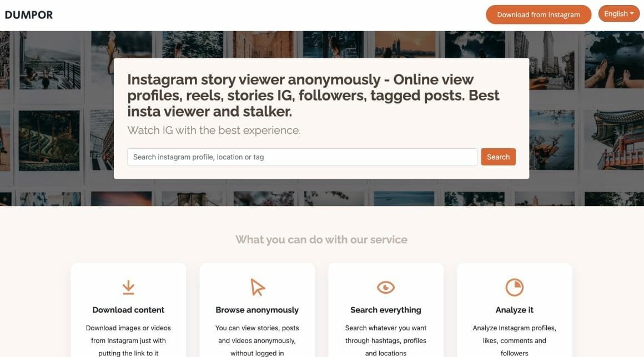This screenshot has width=644, height=357.
Task: Expand the English language dropdown
Action: pyautogui.click(x=618, y=14)
